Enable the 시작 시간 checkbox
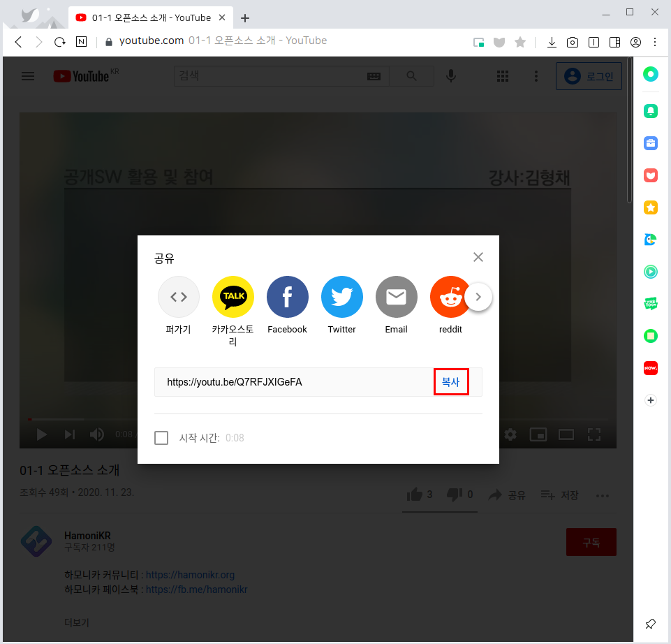The image size is (671, 644). coord(161,438)
